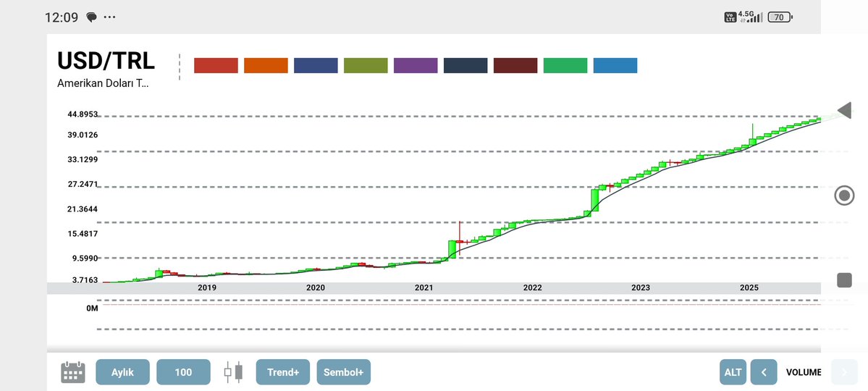This screenshot has height=391, width=868.
Task: Tap the 2021 time axis label
Action: 424,288
